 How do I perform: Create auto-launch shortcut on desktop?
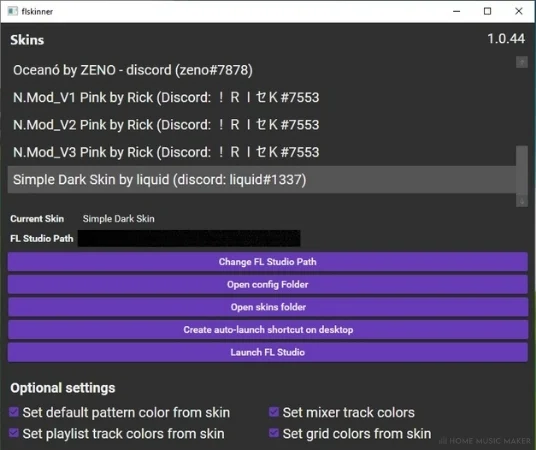tap(268, 330)
